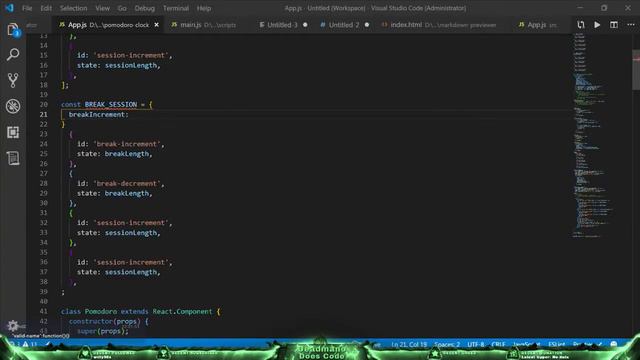
Task: Open the scroll-shaped icon below Extensions
Action: click(13, 158)
